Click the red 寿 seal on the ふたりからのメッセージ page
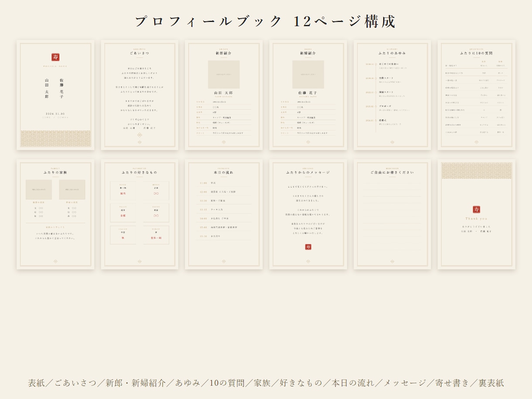 click(308, 247)
